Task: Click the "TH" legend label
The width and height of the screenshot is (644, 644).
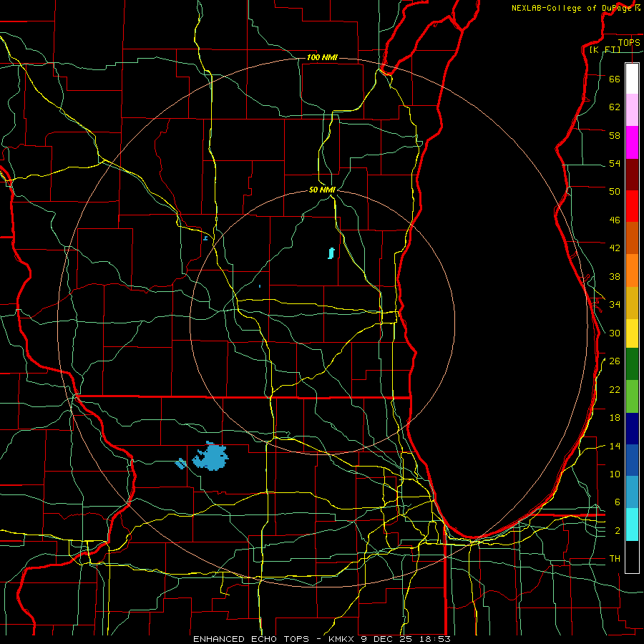Action: (615, 559)
